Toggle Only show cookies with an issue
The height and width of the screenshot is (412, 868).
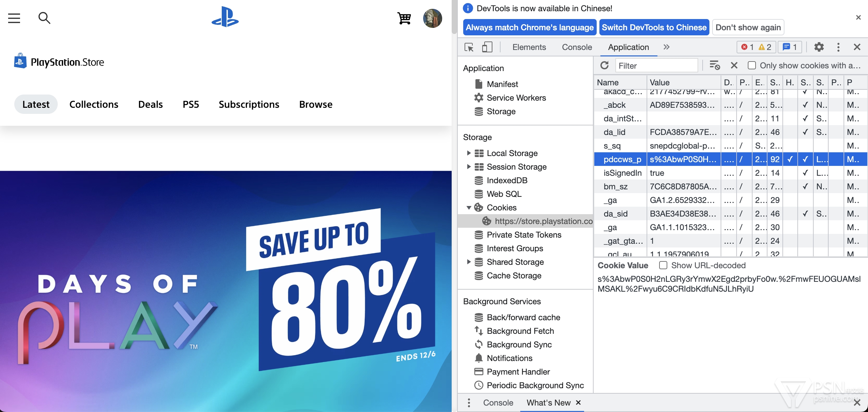(x=752, y=65)
